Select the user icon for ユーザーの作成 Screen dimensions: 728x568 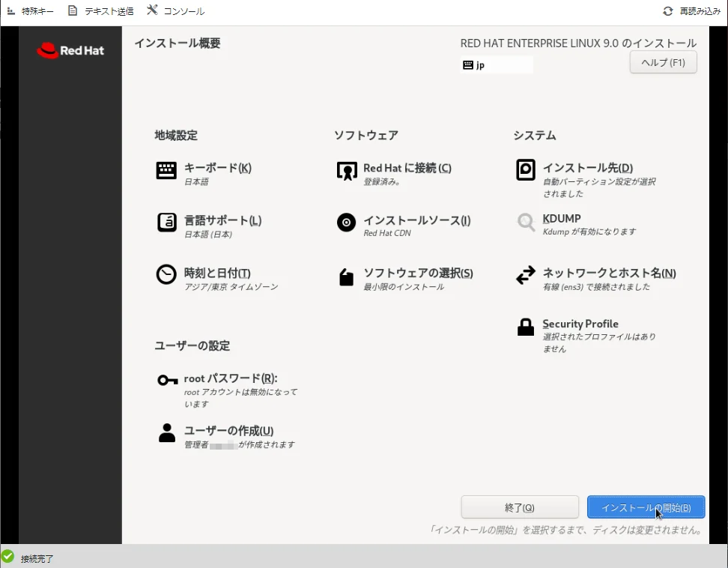(x=166, y=433)
